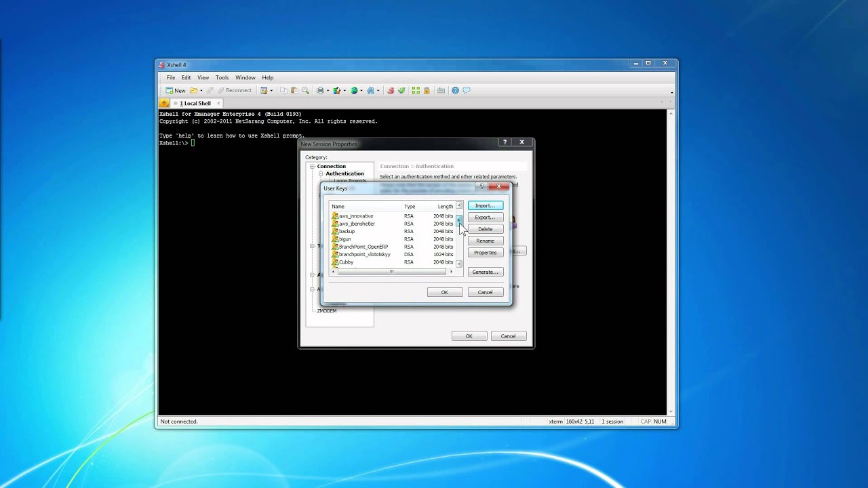
Task: Click the Generate... button in User Keys
Action: (x=486, y=272)
